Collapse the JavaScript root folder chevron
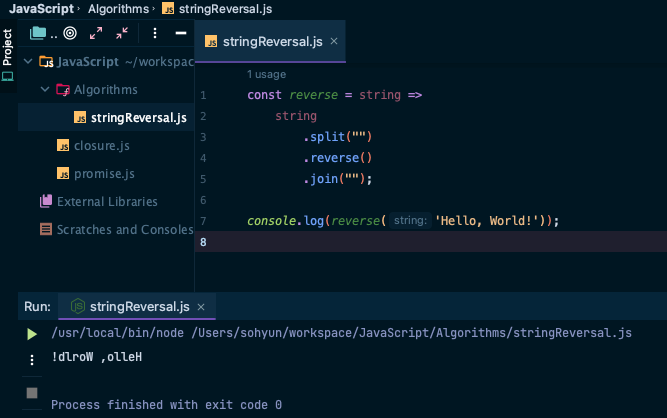Screen dimensions: 667x418 (x=28, y=62)
